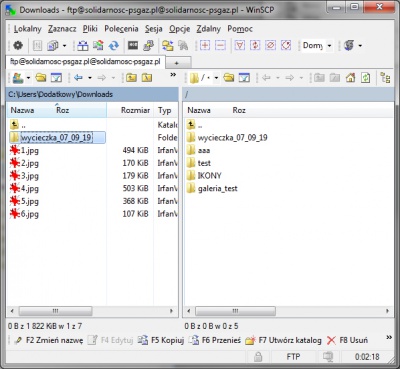
Task: Open the terminal console icon
Action: [133, 45]
